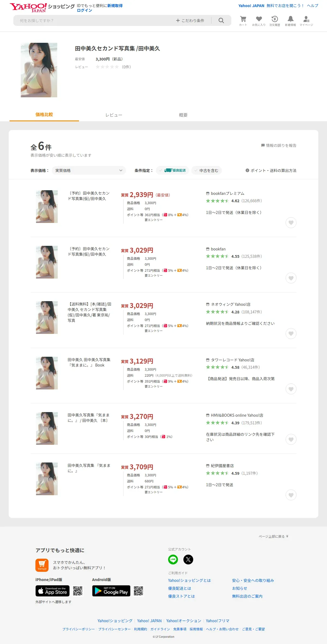This screenshot has height=644, width=327.
Task: Click 採用情報 footer link
Action: coord(196,629)
